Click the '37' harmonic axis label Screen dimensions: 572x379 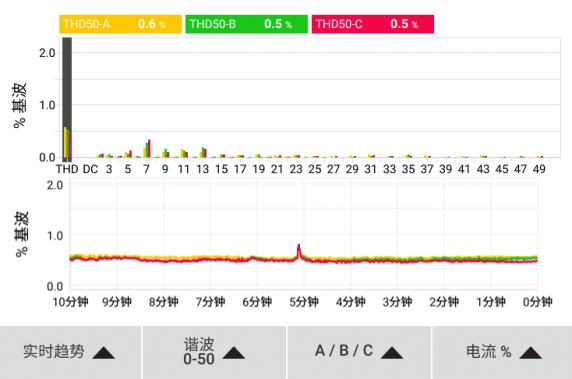click(427, 169)
